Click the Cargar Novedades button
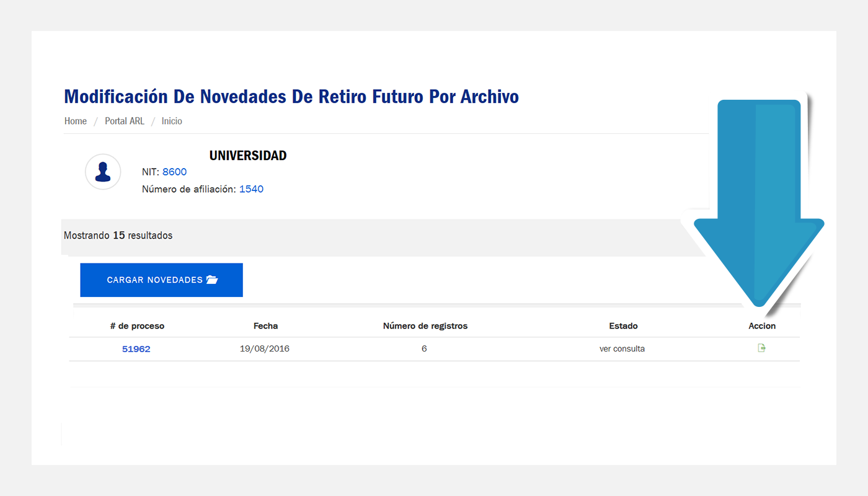868x496 pixels. (161, 280)
